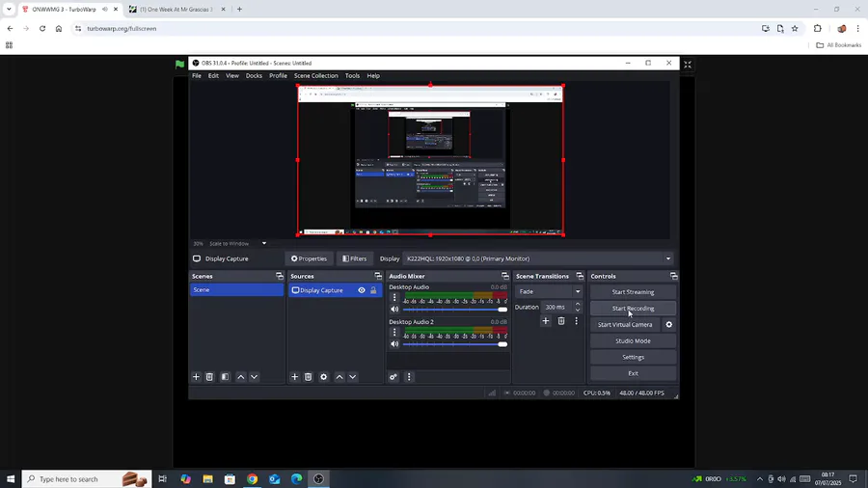Remove the scene transition with the trash icon
The width and height of the screenshot is (868, 488).
click(x=560, y=321)
